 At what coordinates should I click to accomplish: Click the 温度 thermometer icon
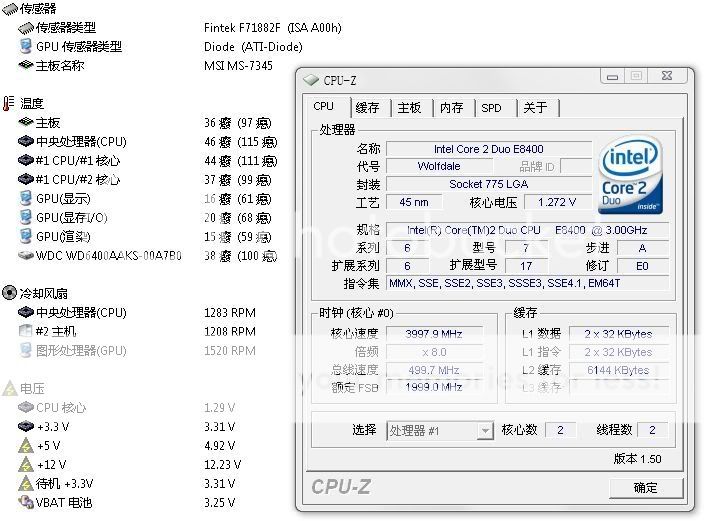(x=9, y=103)
